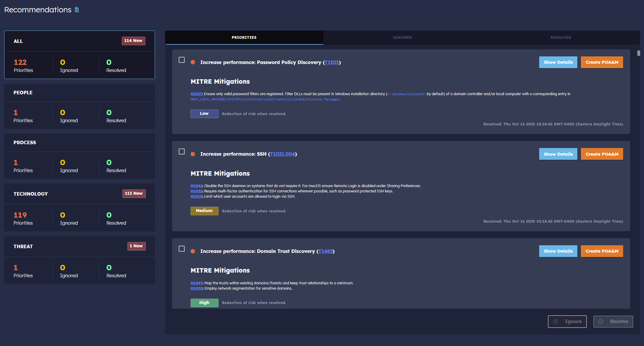
Task: Click the 114 New badge on ALL
Action: tap(133, 41)
